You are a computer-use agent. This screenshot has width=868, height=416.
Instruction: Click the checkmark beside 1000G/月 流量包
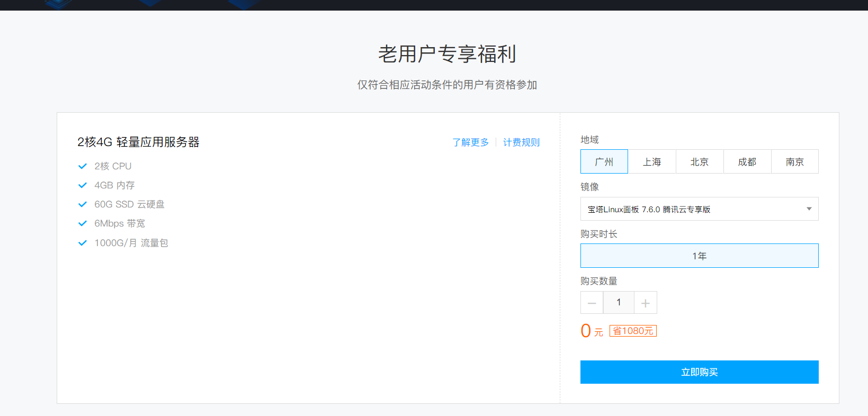(x=83, y=243)
